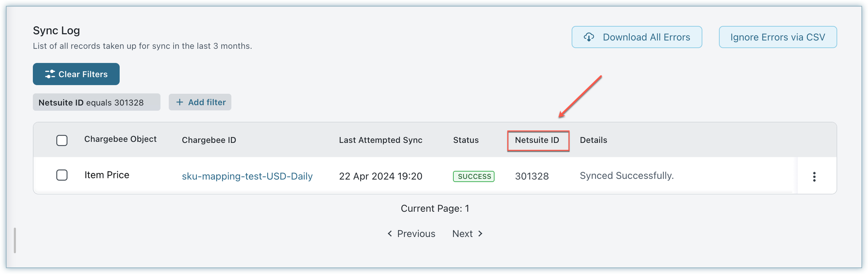Screen dimensions: 868x274
Task: Click the cloud download icon
Action: click(x=589, y=37)
